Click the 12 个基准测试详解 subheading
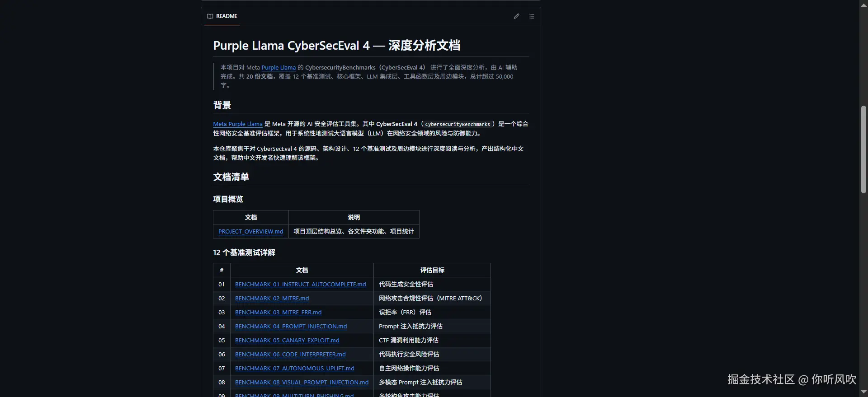The height and width of the screenshot is (397, 868). click(244, 252)
